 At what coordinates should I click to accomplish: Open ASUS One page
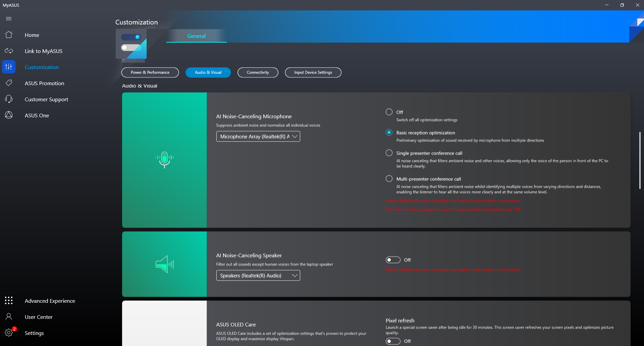coord(37,115)
